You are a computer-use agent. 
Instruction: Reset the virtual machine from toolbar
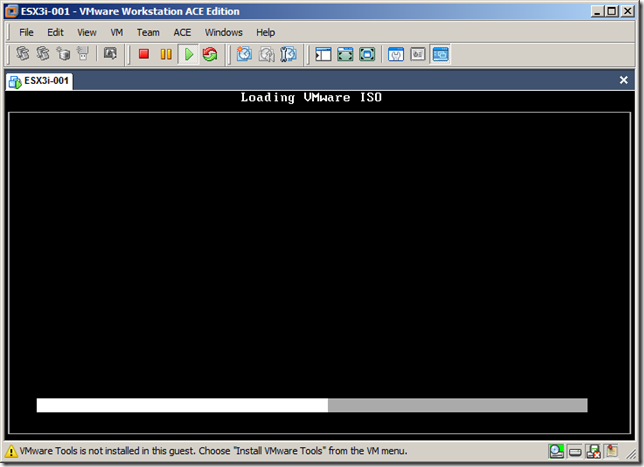coord(210,54)
